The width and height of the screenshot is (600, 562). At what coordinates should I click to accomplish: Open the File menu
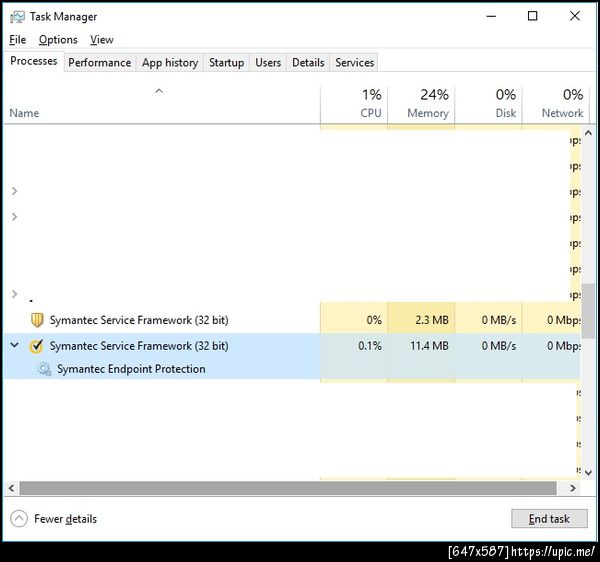pos(18,40)
